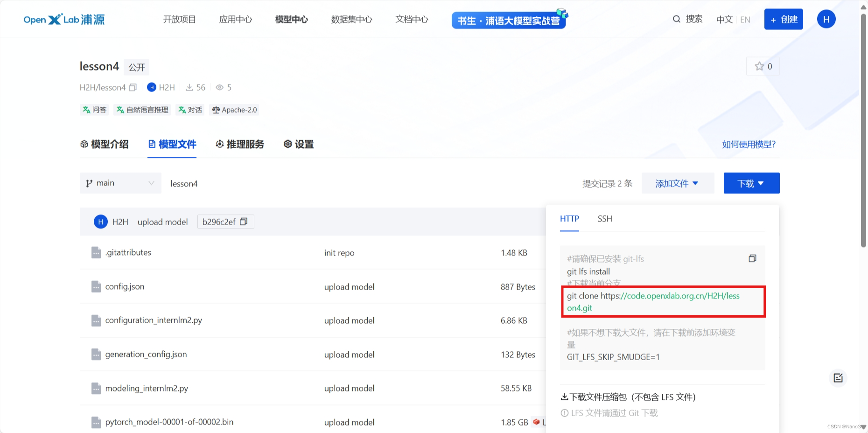Copy the H2H/lesson4 path
The height and width of the screenshot is (433, 868).
pyautogui.click(x=133, y=87)
